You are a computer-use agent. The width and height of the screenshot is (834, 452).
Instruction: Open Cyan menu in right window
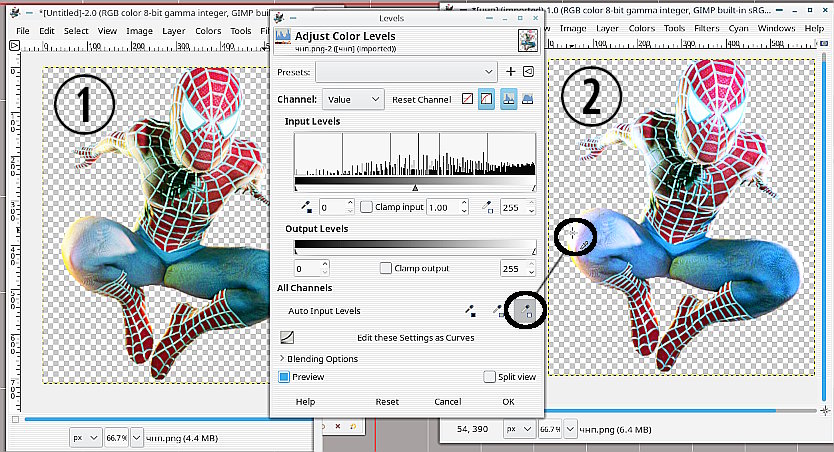tap(738, 28)
